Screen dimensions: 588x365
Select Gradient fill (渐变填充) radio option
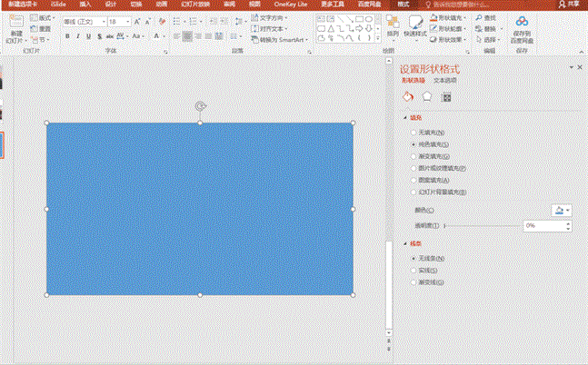tap(414, 156)
